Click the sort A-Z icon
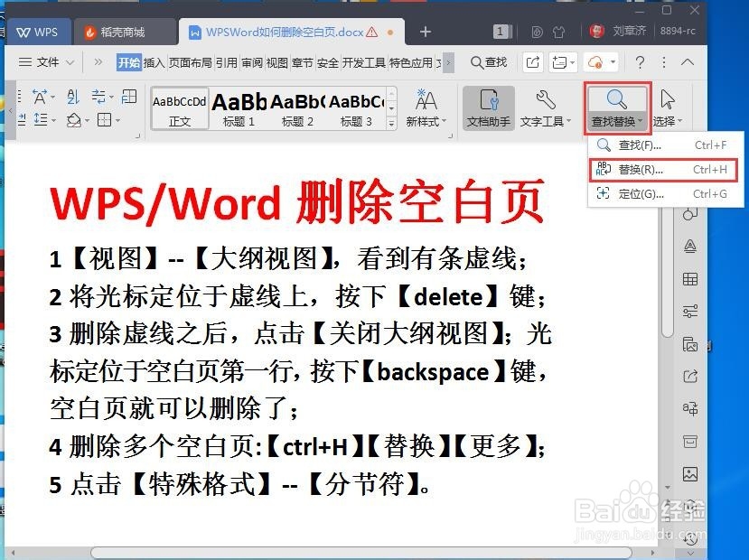Viewport: 749px width, 560px height. (72, 97)
